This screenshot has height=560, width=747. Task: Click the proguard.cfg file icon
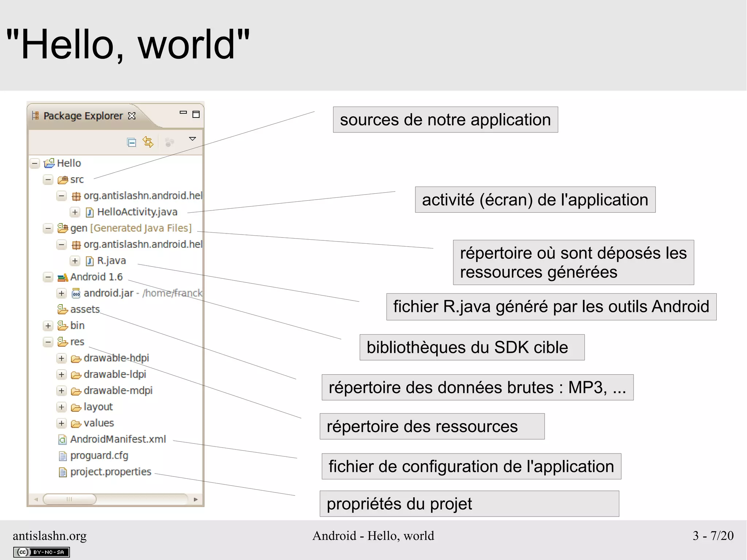63,456
